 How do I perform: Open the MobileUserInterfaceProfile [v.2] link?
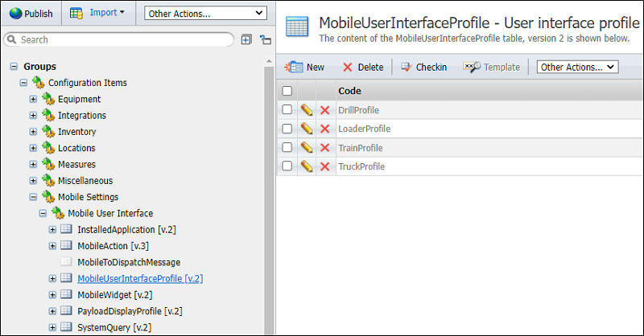pyautogui.click(x=140, y=279)
